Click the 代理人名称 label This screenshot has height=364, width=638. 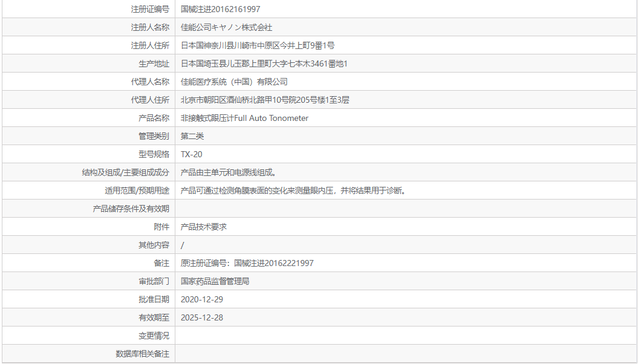150,82
